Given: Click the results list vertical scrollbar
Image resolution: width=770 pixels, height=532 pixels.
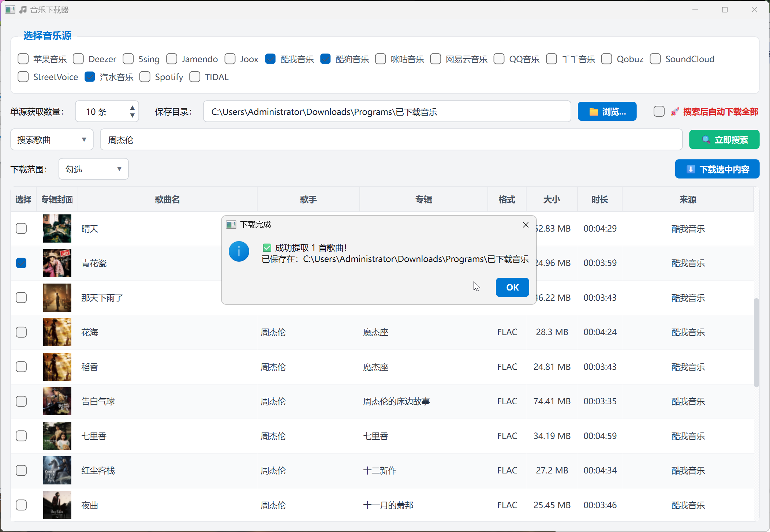Looking at the screenshot, I should click(x=756, y=342).
